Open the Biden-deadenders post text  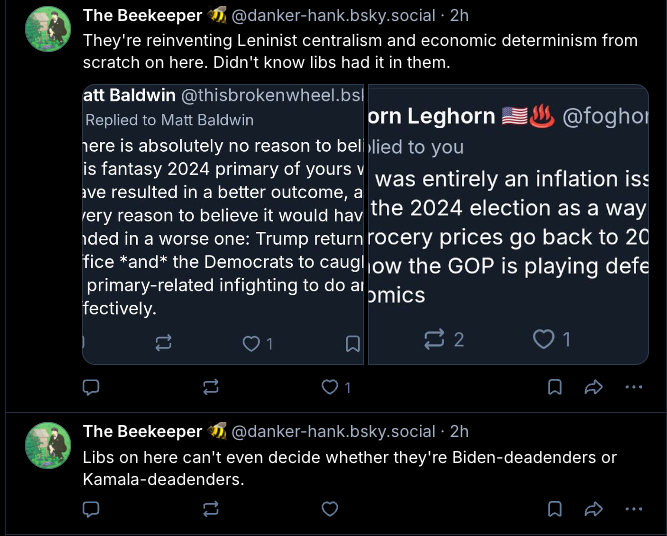[x=350, y=468]
